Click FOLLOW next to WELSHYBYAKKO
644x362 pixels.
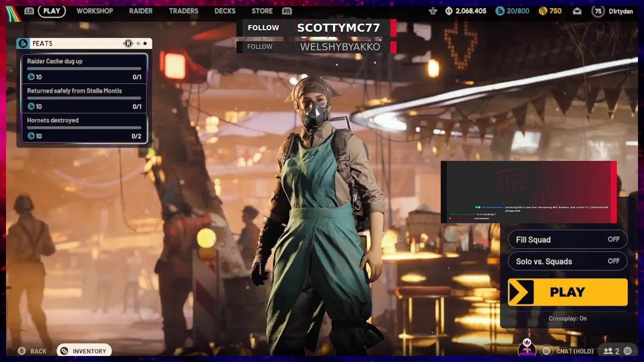coord(260,47)
